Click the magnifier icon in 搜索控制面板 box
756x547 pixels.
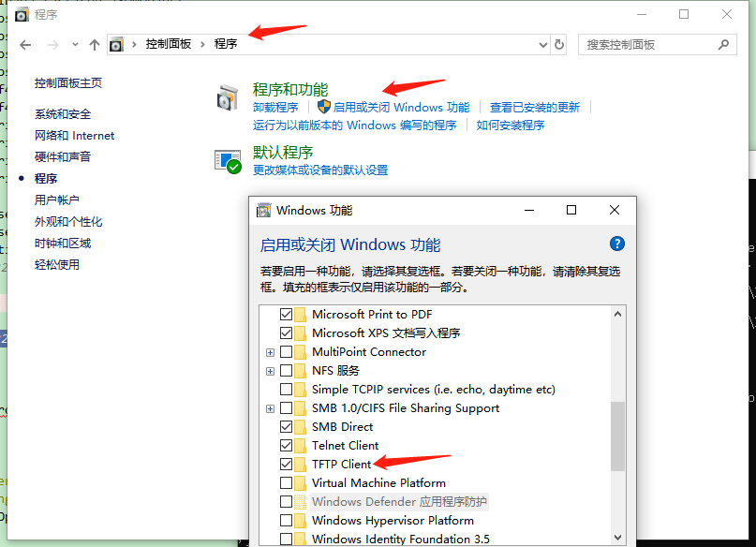721,43
